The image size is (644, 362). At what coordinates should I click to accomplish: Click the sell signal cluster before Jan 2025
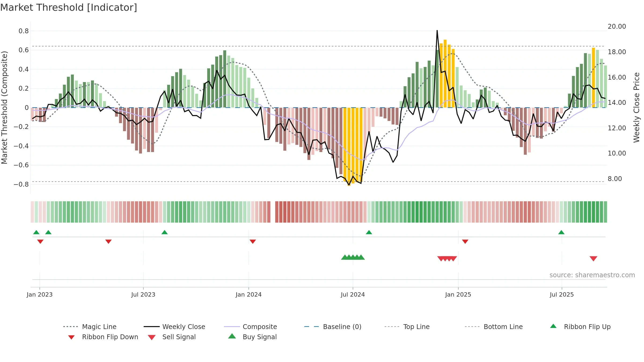click(x=447, y=259)
